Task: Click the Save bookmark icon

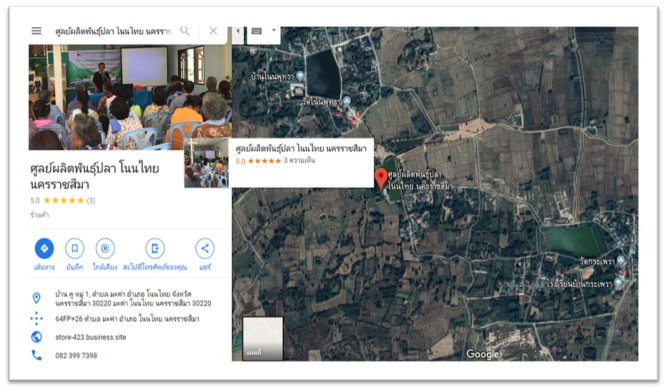Action: [74, 249]
